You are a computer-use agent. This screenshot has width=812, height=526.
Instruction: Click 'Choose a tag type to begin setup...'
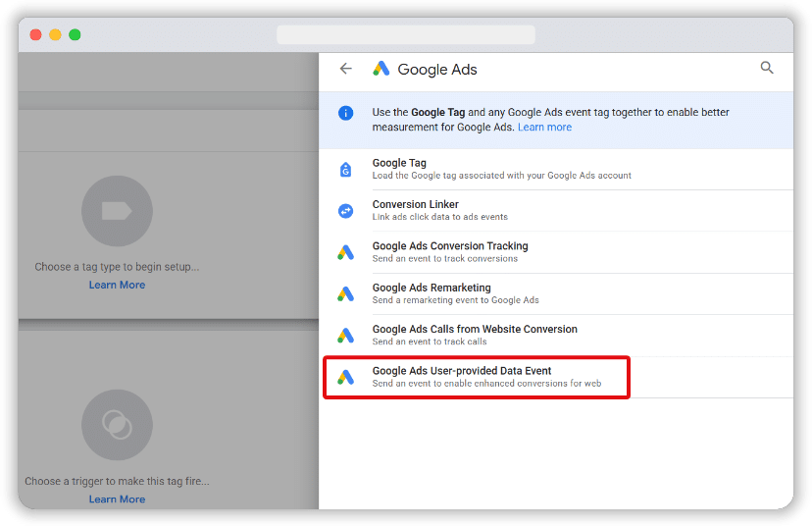point(117,267)
